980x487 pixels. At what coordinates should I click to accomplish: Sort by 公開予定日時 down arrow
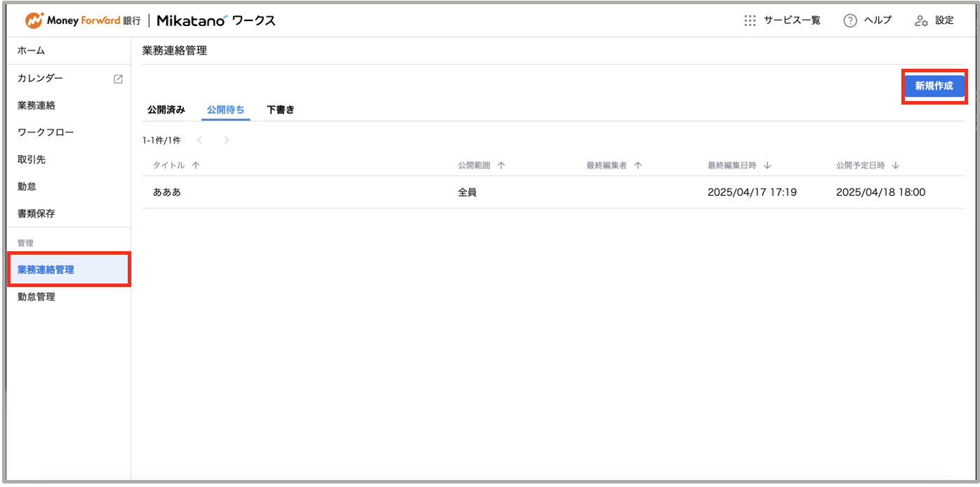pos(896,166)
